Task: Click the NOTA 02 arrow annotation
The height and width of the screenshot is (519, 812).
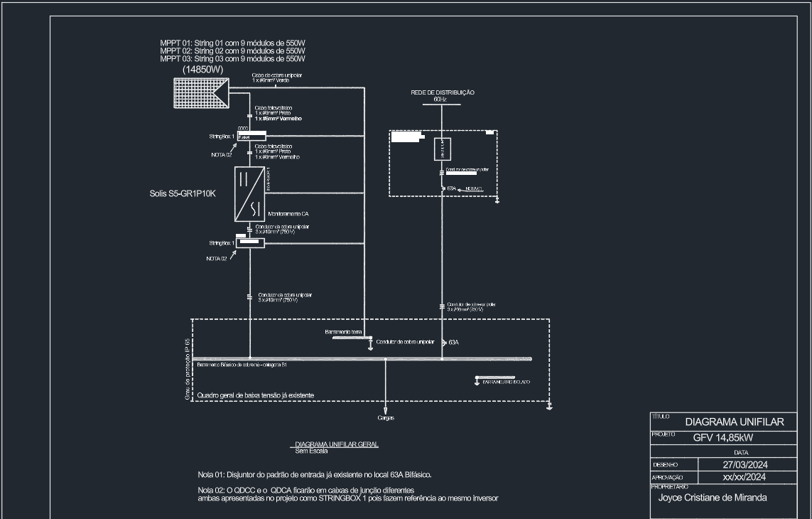Action: [x=222, y=154]
